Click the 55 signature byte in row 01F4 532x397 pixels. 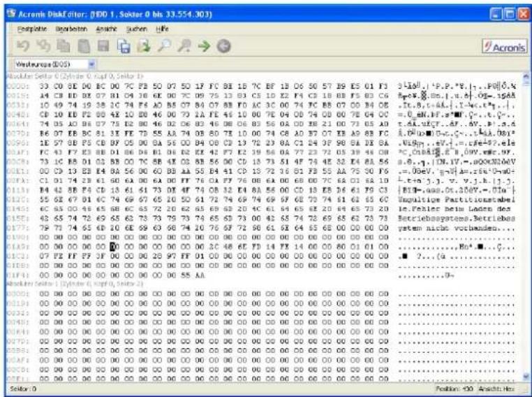(185, 275)
